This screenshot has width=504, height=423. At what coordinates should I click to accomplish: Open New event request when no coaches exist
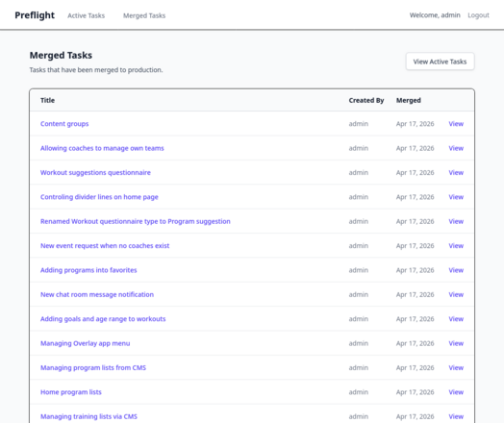pos(105,246)
